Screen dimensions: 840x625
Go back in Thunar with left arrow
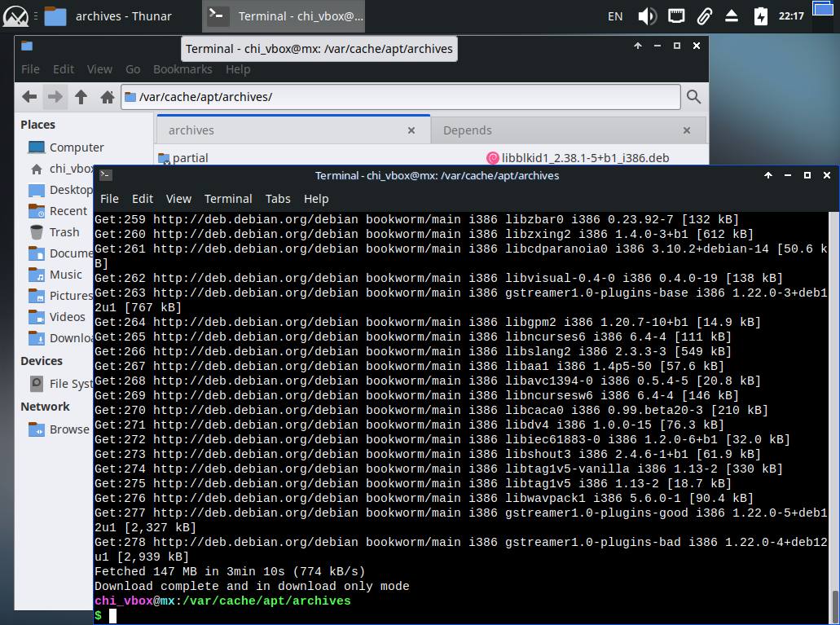29,97
